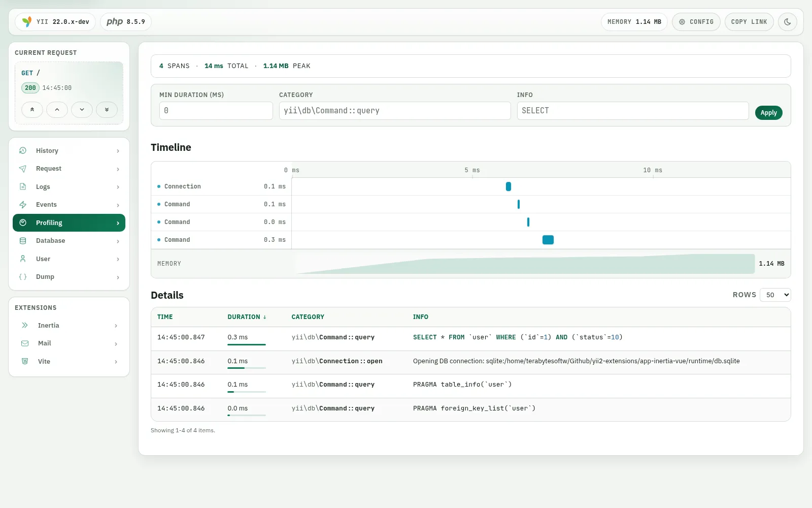
Task: Click the Dump braces icon
Action: click(23, 277)
